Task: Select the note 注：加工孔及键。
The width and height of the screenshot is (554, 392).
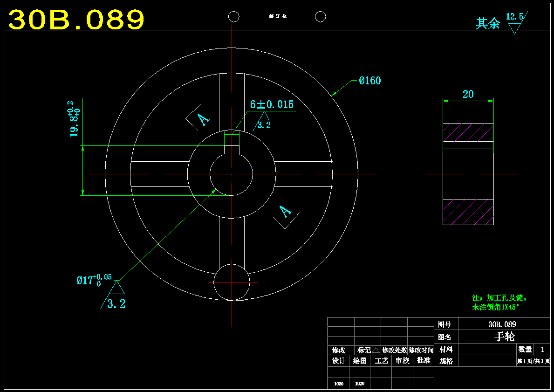Action: pyautogui.click(x=500, y=298)
